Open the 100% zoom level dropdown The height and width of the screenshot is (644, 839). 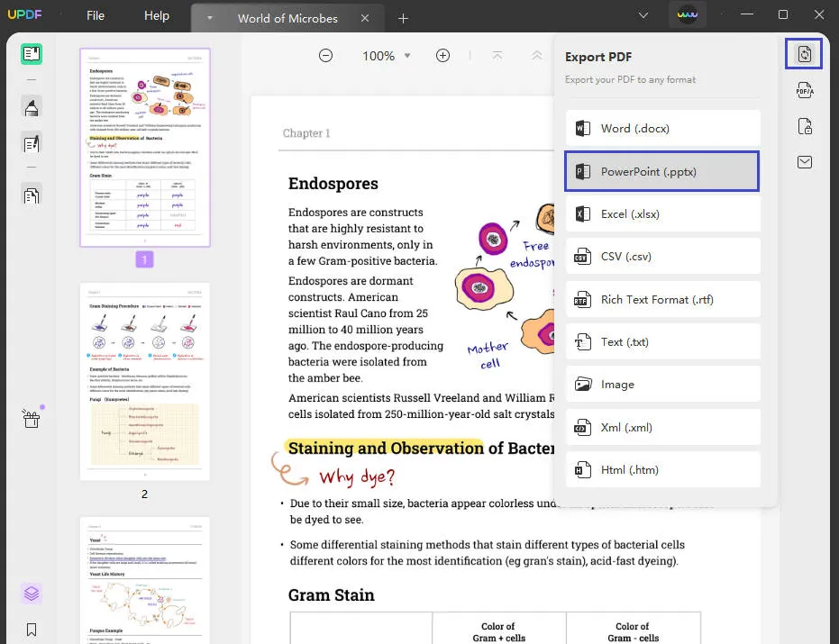click(x=386, y=55)
